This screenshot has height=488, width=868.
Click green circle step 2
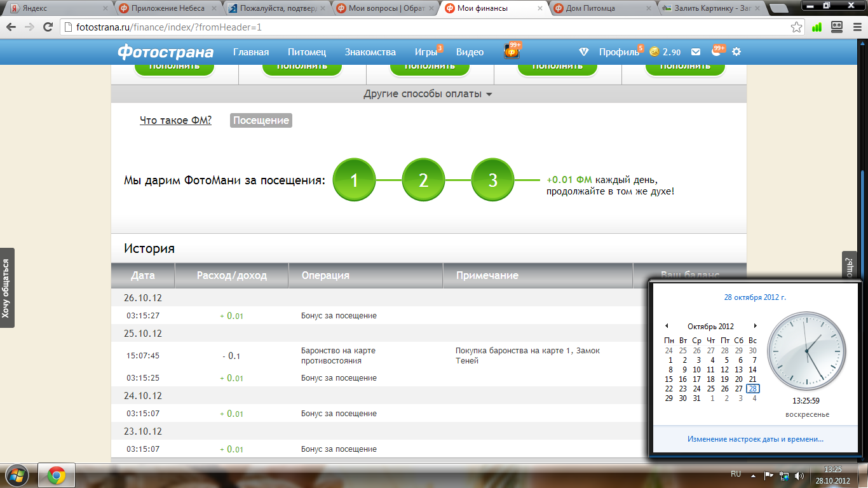[424, 180]
